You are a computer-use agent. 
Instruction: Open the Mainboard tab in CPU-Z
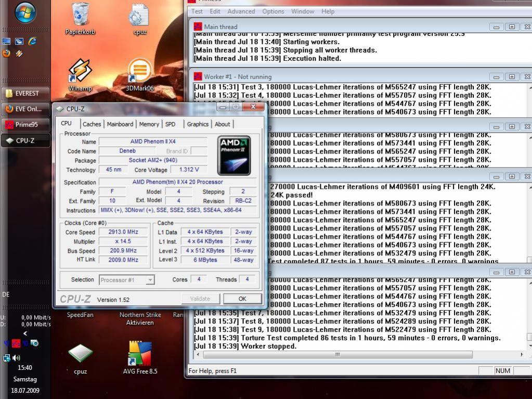pos(120,124)
